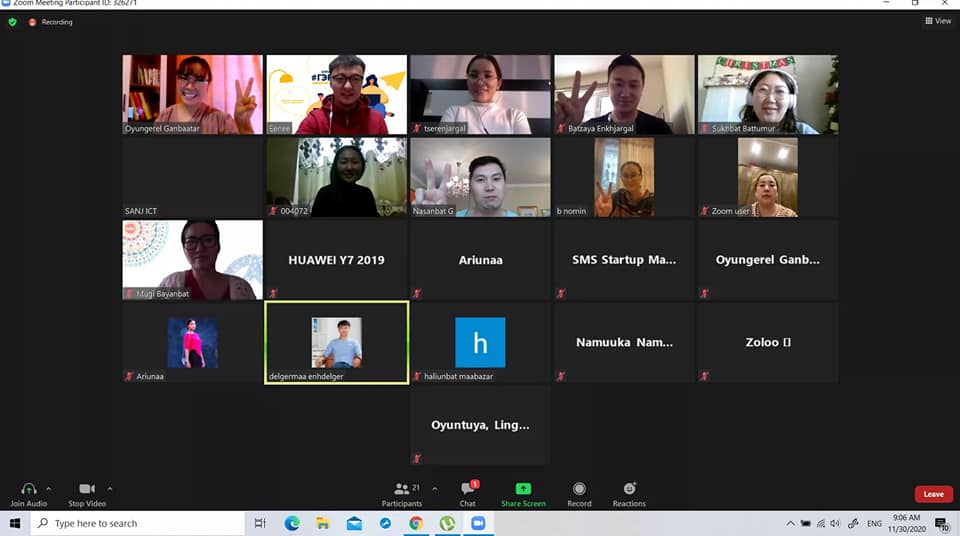Viewport: 960px width, 536px height.
Task: Select the delgermaa enhdelger video tile
Action: 336,343
